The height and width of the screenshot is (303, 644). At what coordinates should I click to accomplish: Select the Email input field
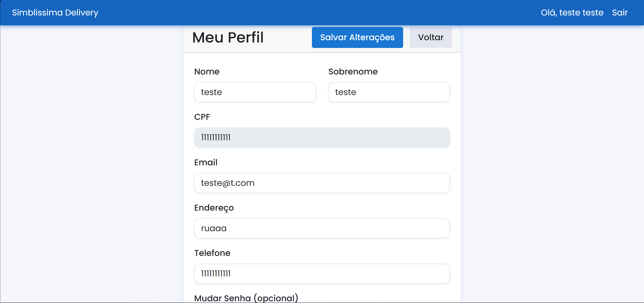click(x=322, y=183)
